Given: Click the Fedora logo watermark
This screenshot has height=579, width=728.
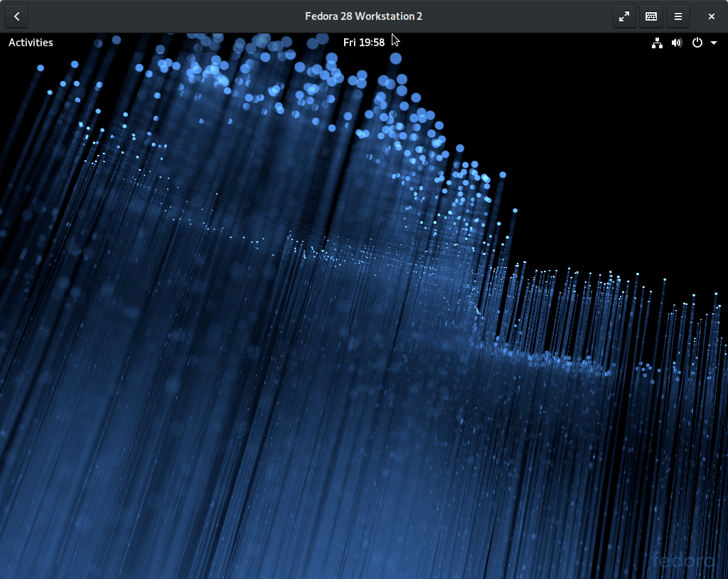Looking at the screenshot, I should tap(683, 561).
